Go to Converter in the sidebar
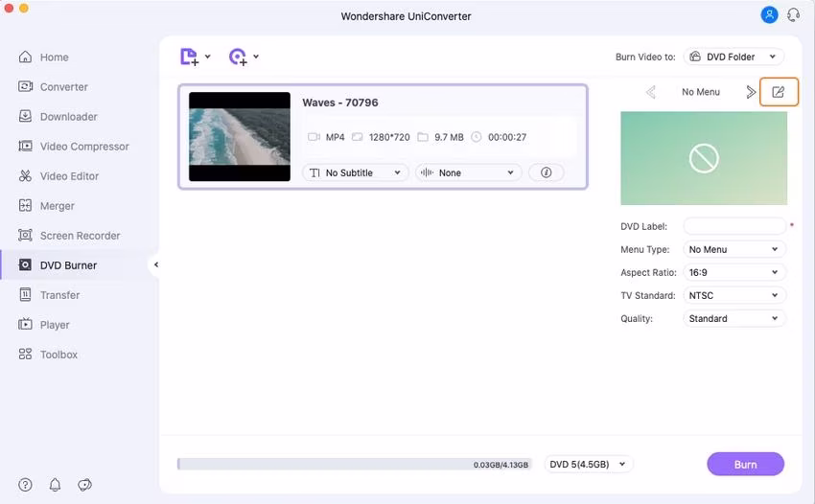The width and height of the screenshot is (815, 504). pos(53,87)
